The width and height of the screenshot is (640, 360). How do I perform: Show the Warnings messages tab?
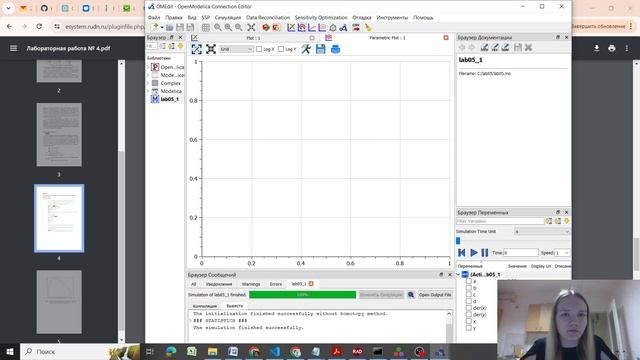[x=251, y=284]
